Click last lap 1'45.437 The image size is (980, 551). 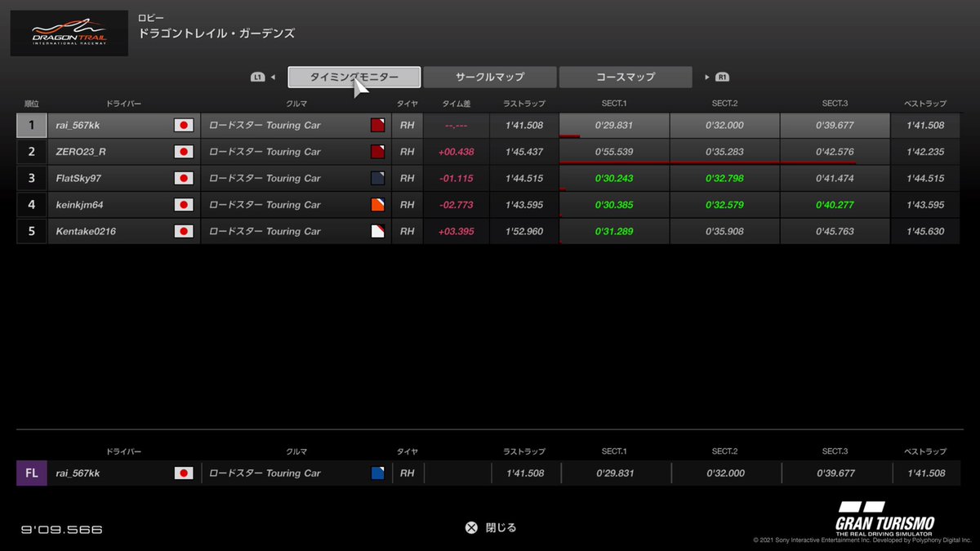(524, 152)
